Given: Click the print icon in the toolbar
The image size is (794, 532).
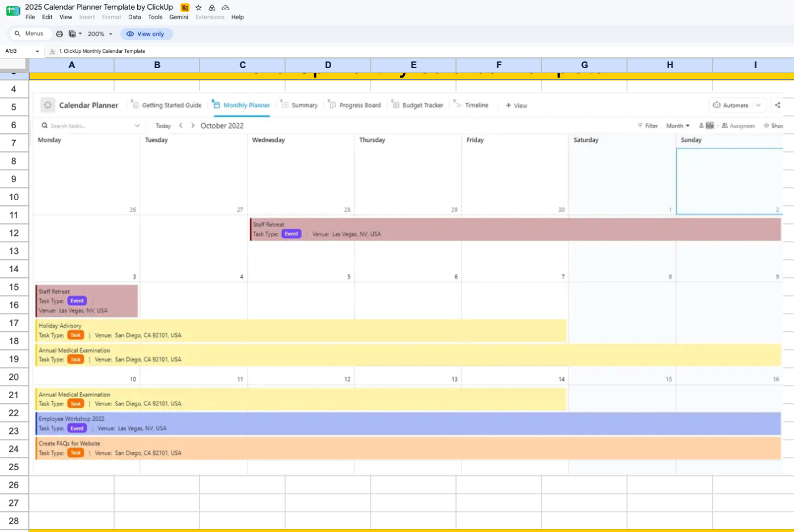Looking at the screenshot, I should tap(60, 34).
